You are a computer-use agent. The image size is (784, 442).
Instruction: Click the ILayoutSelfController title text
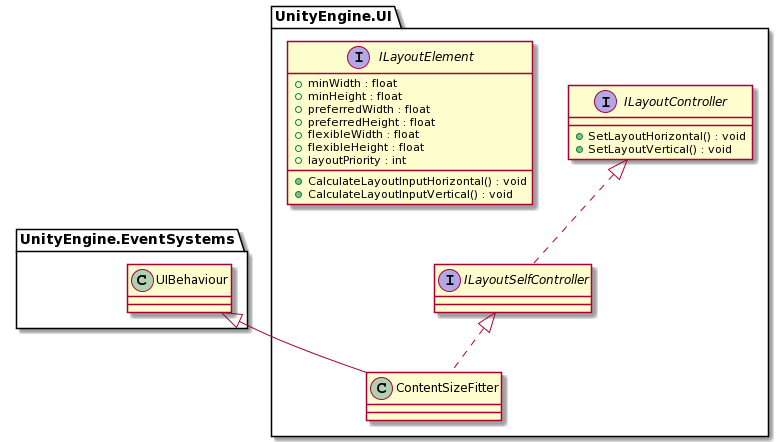526,280
